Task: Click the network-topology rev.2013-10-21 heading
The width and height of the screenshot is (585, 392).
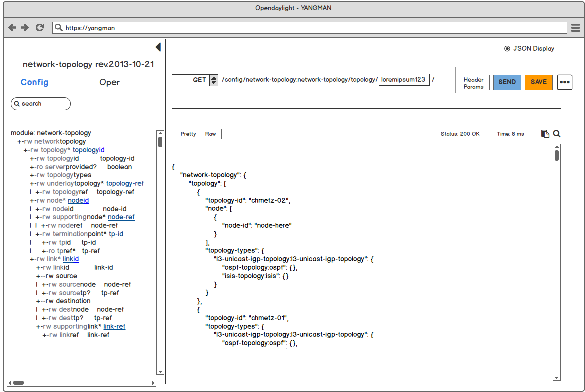Action: [88, 64]
